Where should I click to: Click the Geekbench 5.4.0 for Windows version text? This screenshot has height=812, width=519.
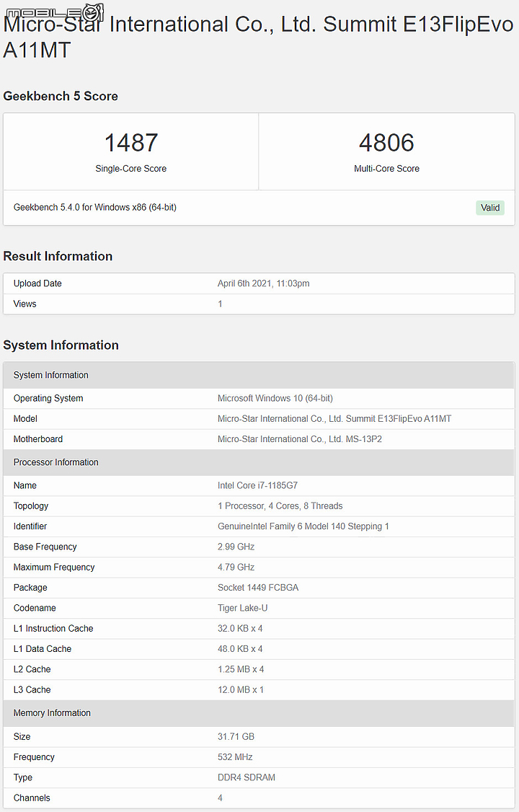tap(95, 207)
